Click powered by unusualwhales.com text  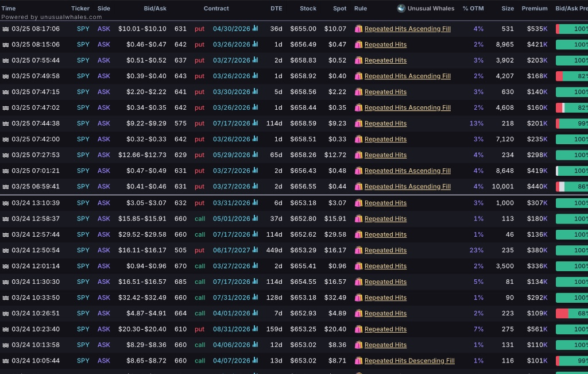pos(51,17)
